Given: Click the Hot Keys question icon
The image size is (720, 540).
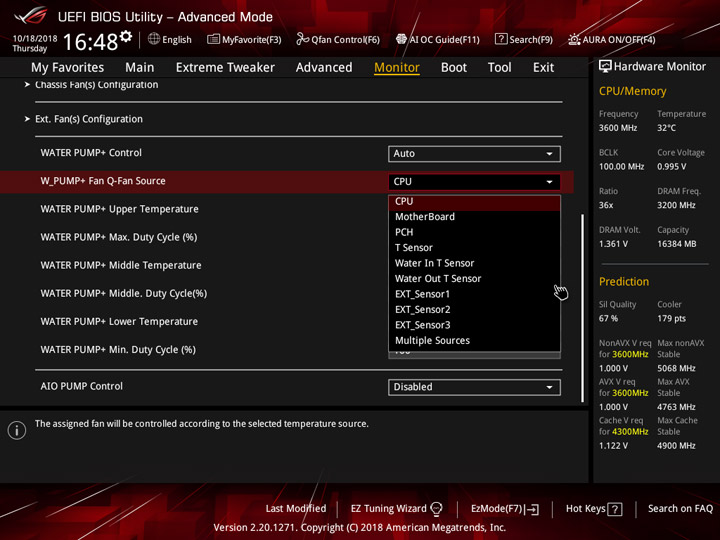Looking at the screenshot, I should [x=615, y=509].
